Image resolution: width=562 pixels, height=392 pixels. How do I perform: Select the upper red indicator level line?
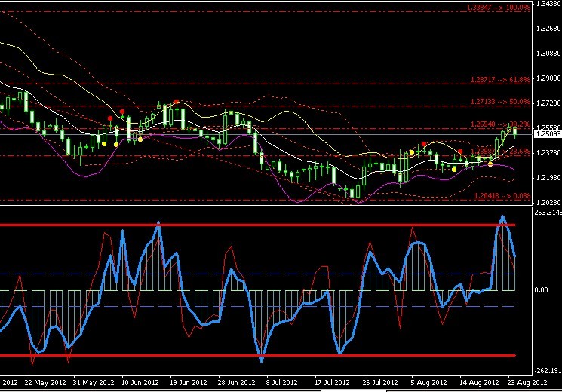pos(258,225)
